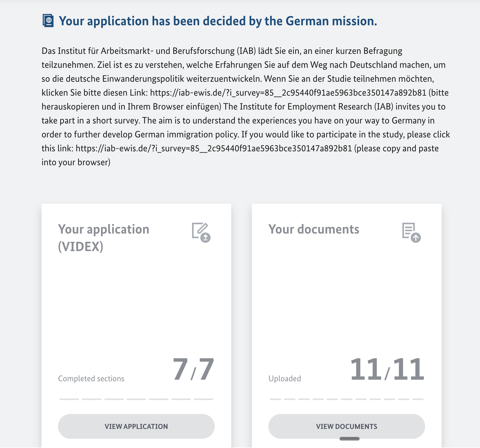Click the passport icon beside the heading

tap(48, 21)
